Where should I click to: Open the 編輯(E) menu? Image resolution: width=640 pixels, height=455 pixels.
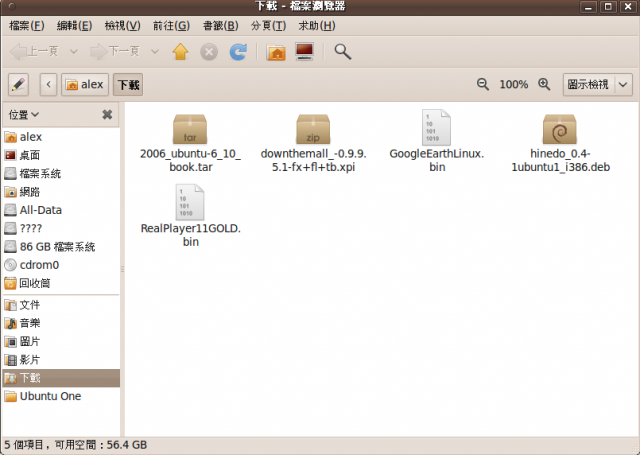[74, 26]
